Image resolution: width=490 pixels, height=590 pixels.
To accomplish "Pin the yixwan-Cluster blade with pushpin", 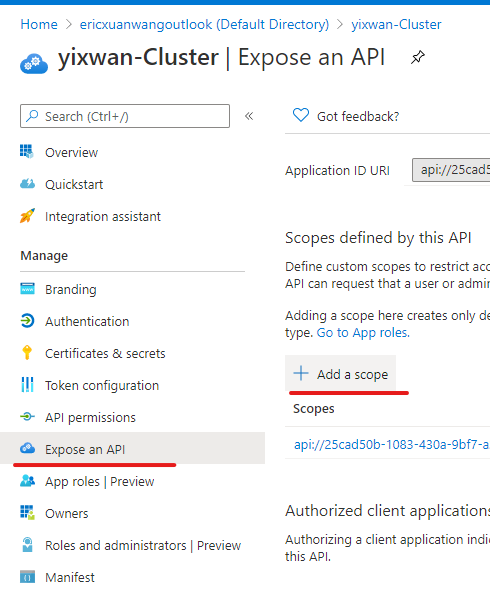I will pyautogui.click(x=417, y=57).
